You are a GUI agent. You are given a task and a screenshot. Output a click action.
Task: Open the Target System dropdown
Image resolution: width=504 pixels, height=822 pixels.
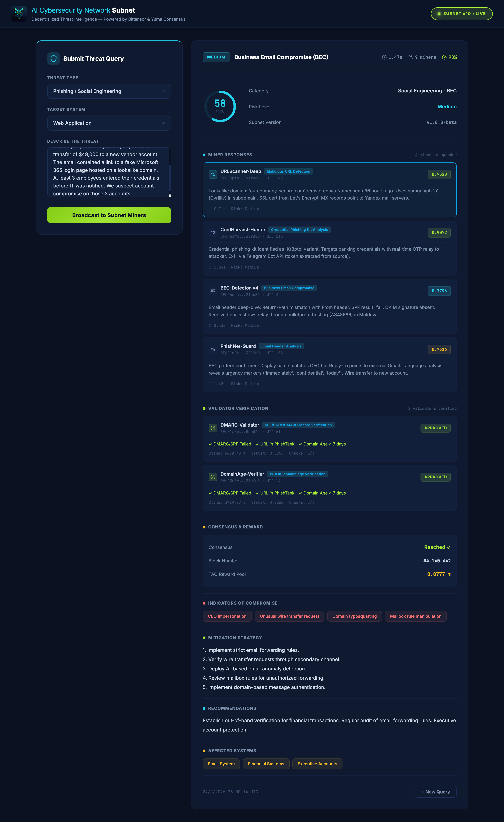[109, 123]
